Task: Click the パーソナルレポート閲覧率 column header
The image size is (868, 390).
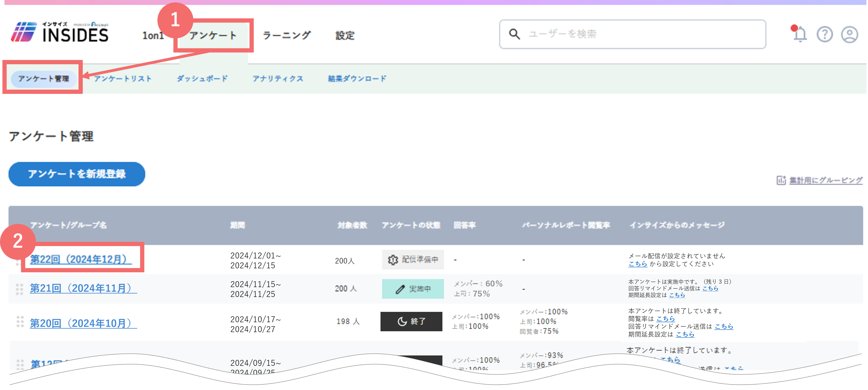Action: 566,225
